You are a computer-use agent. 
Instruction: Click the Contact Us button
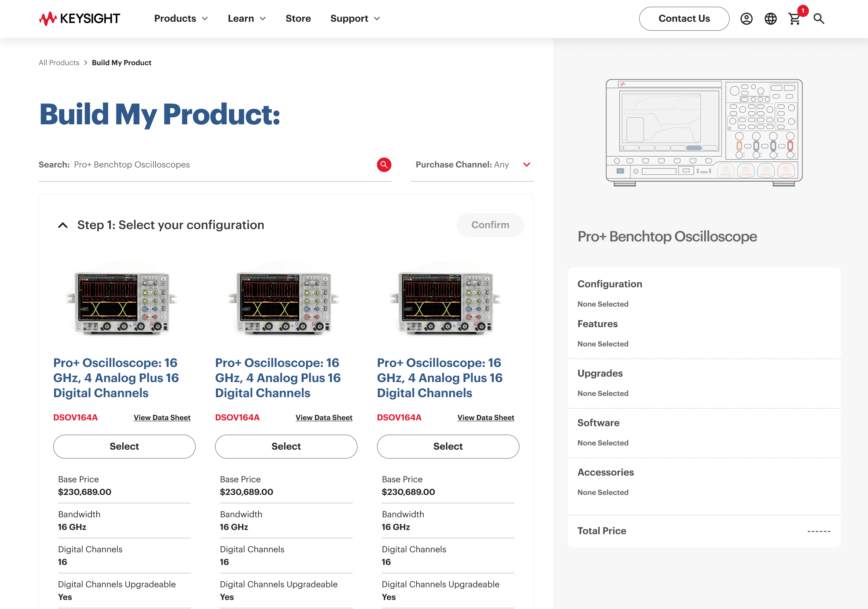[x=684, y=18]
